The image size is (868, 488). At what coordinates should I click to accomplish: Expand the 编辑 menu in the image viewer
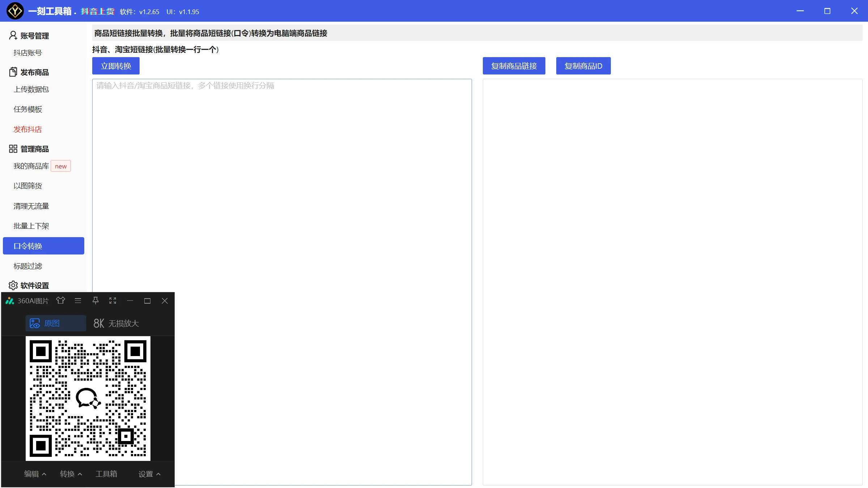coord(35,474)
